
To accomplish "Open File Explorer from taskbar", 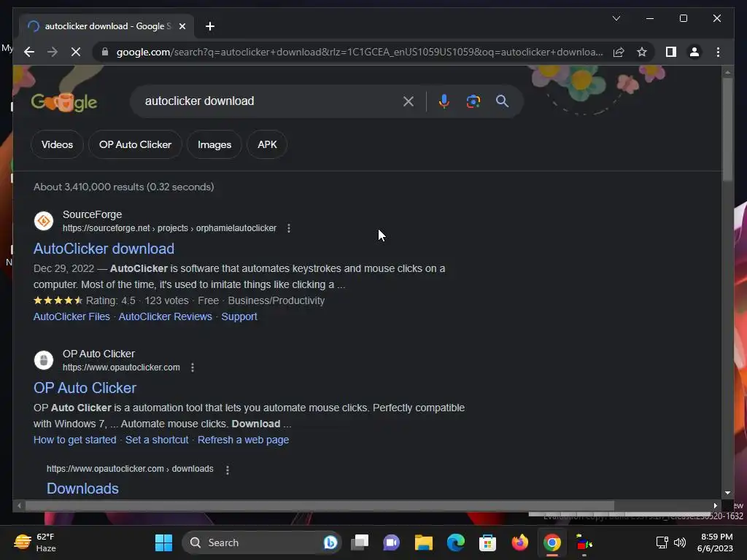I will (x=424, y=542).
